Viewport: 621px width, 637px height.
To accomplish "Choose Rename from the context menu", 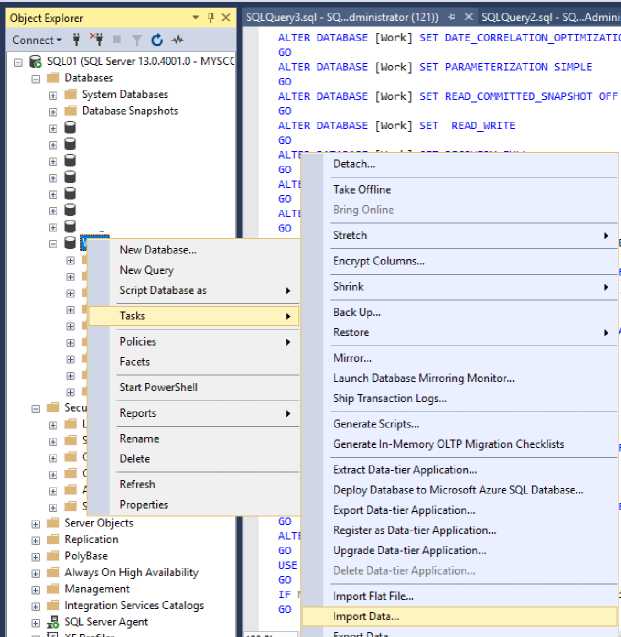I will coord(194,439).
